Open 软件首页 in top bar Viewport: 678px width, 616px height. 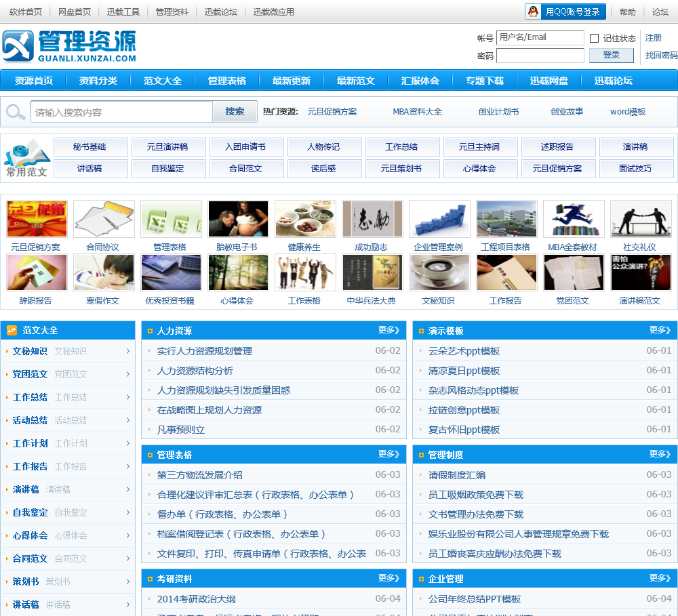coord(26,12)
